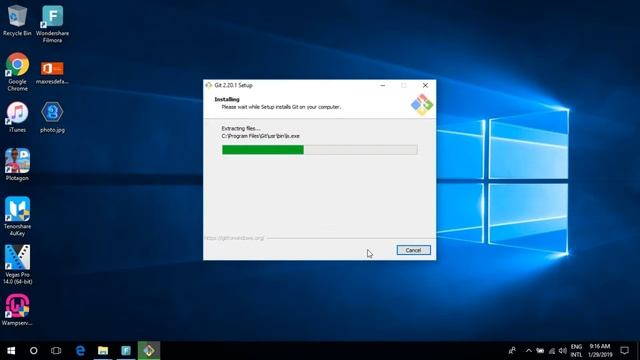Select the Wondershare Filmora desktop icon
Viewport: 640px width, 360px height.
[x=52, y=24]
